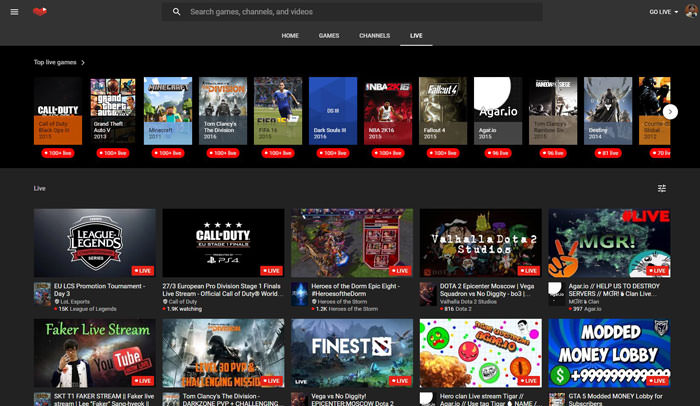Open the user profile avatar

pos(690,12)
